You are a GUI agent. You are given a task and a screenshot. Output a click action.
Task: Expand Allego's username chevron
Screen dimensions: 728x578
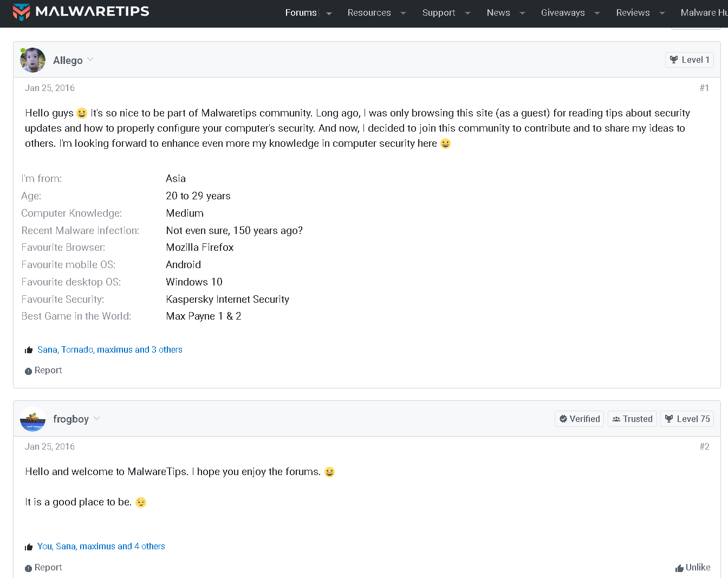90,60
